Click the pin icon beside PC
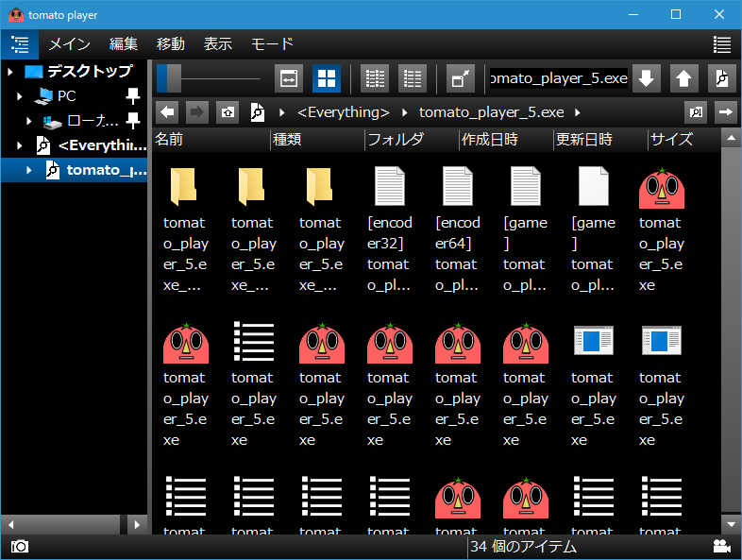Viewport: 742px width, 560px height. [133, 96]
